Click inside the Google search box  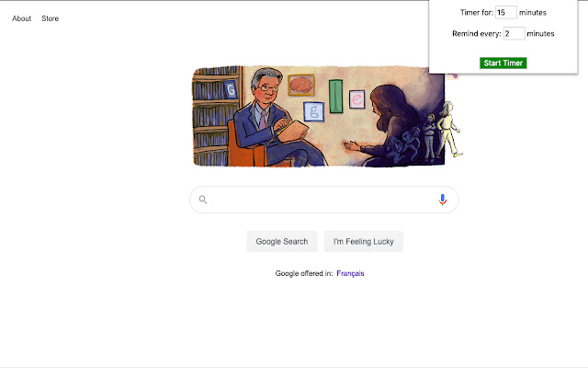coord(324,200)
